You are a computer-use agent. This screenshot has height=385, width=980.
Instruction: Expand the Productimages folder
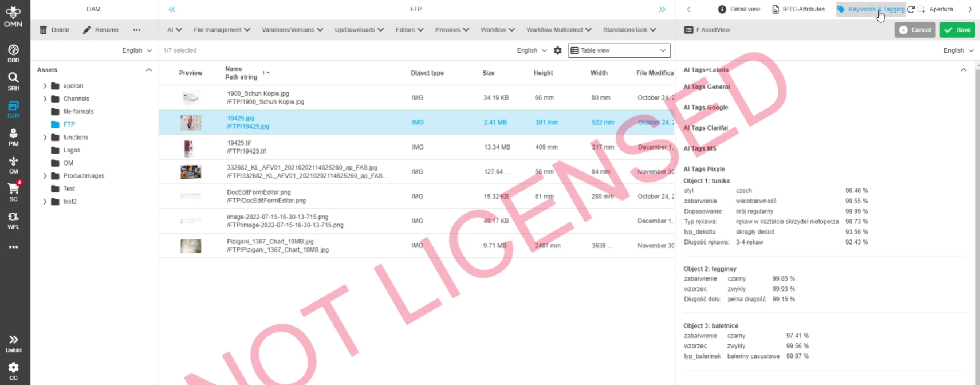tap(45, 176)
